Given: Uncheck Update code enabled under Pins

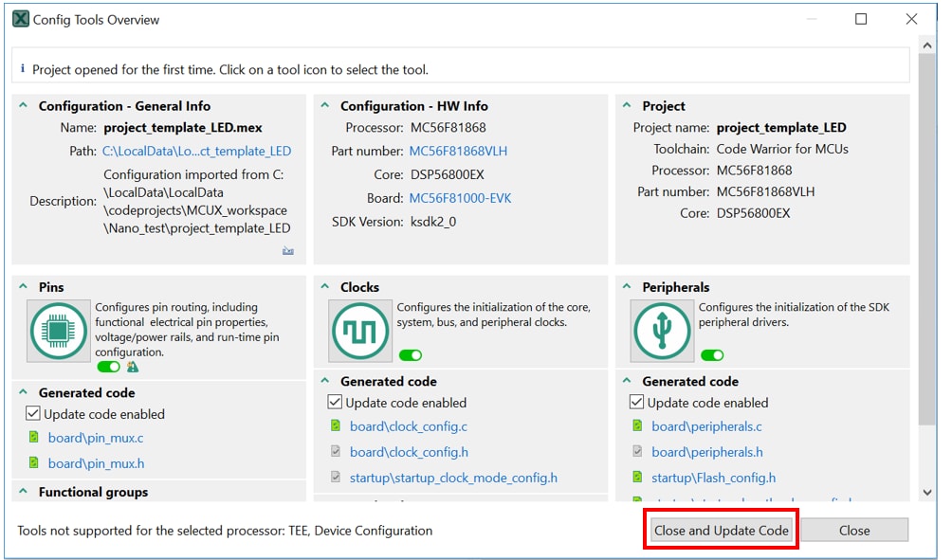Looking at the screenshot, I should pos(34,414).
